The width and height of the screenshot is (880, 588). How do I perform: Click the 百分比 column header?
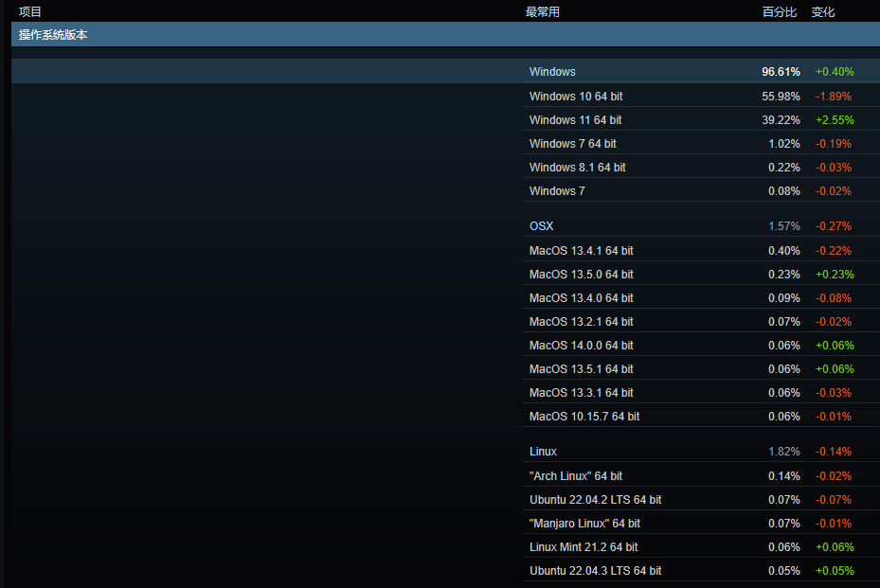tap(779, 11)
